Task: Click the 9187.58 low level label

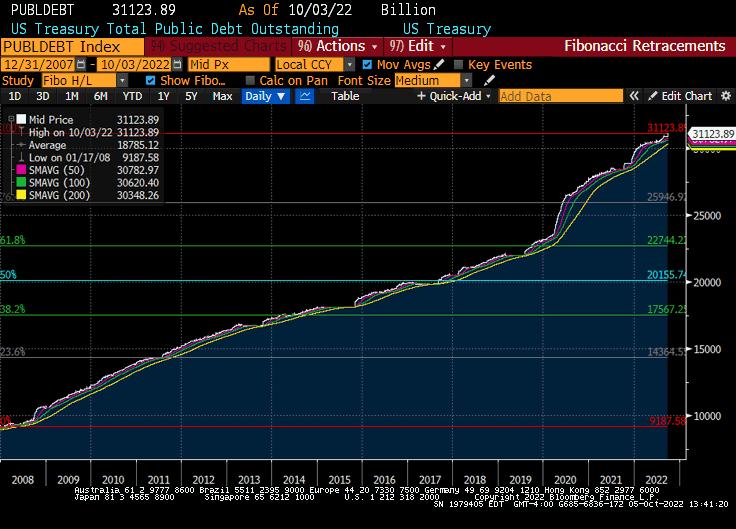Action: [x=667, y=421]
